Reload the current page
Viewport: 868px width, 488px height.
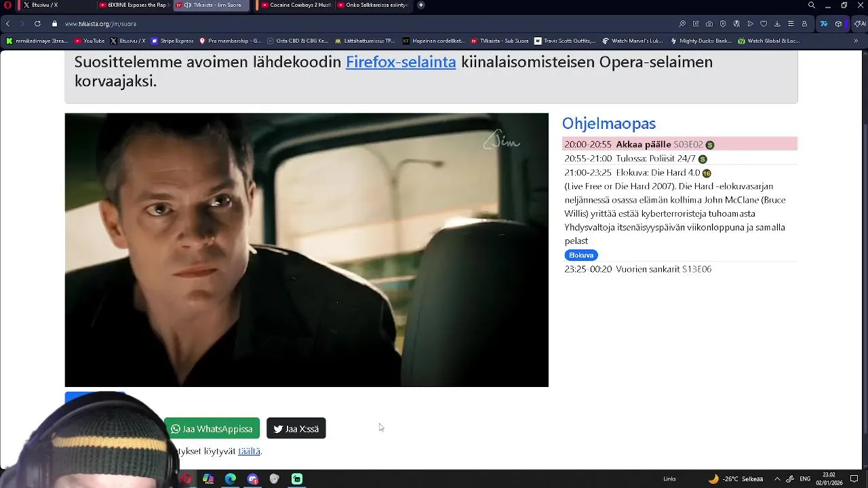37,24
